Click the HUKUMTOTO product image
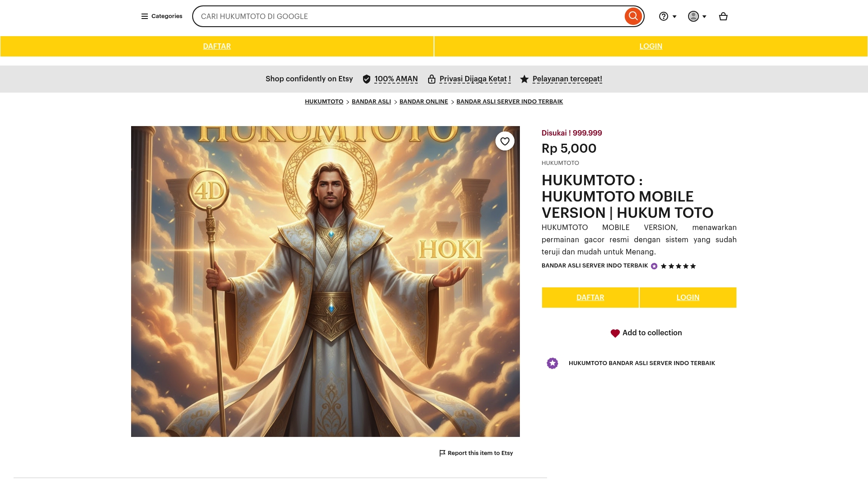The height and width of the screenshot is (488, 868). [x=325, y=281]
